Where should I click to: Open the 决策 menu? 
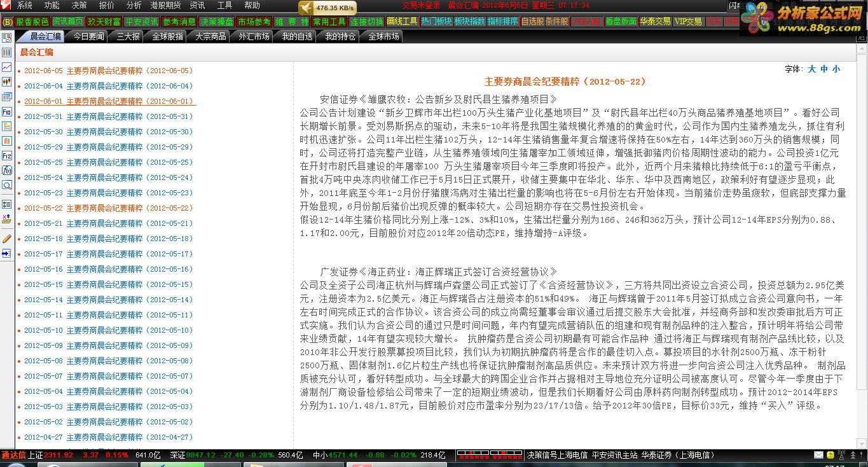[79, 5]
